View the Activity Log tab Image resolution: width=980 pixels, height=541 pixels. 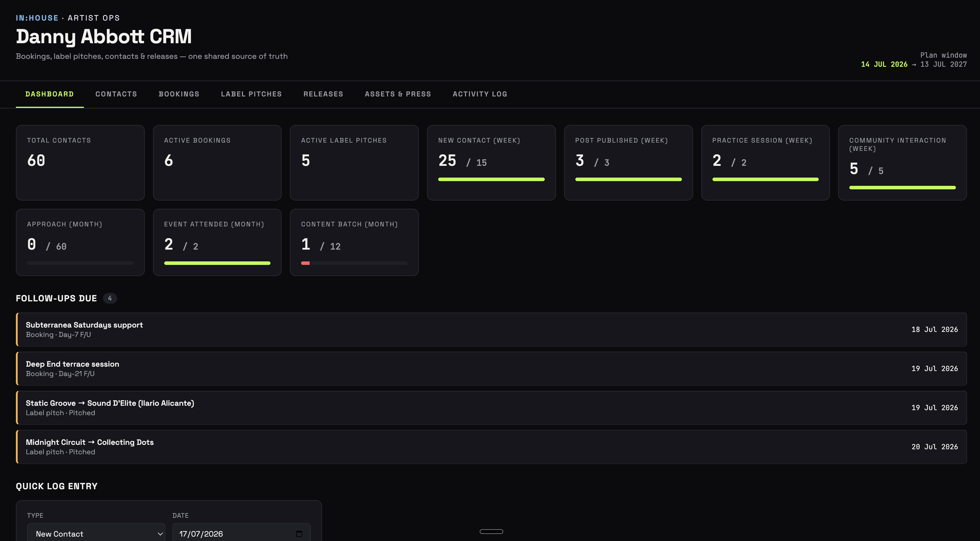(480, 94)
